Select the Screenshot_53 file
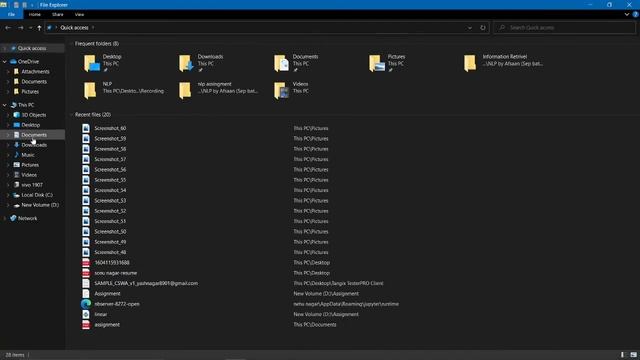Viewport: 640px width, 360px height. pyautogui.click(x=110, y=201)
